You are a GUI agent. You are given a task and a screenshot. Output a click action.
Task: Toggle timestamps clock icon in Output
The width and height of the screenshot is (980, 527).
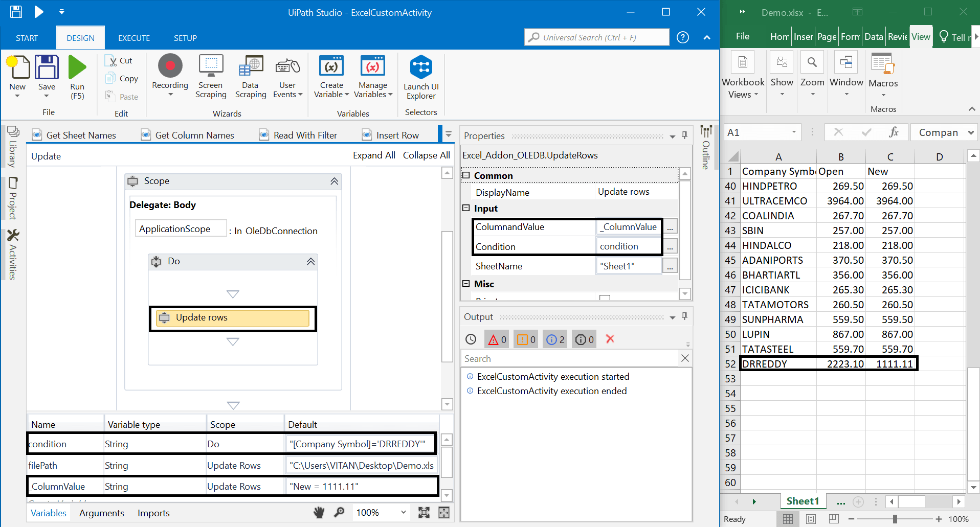pos(471,339)
